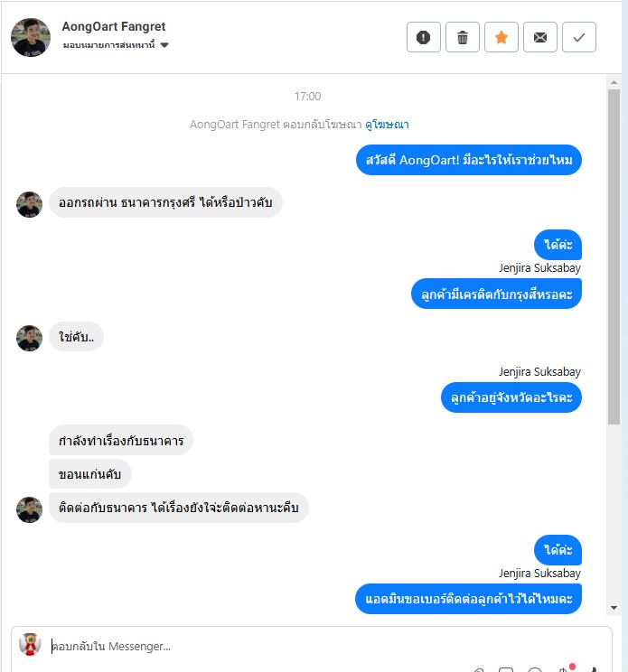
Task: Select the ขอนแก่นคับ message bubble
Action: [90, 474]
